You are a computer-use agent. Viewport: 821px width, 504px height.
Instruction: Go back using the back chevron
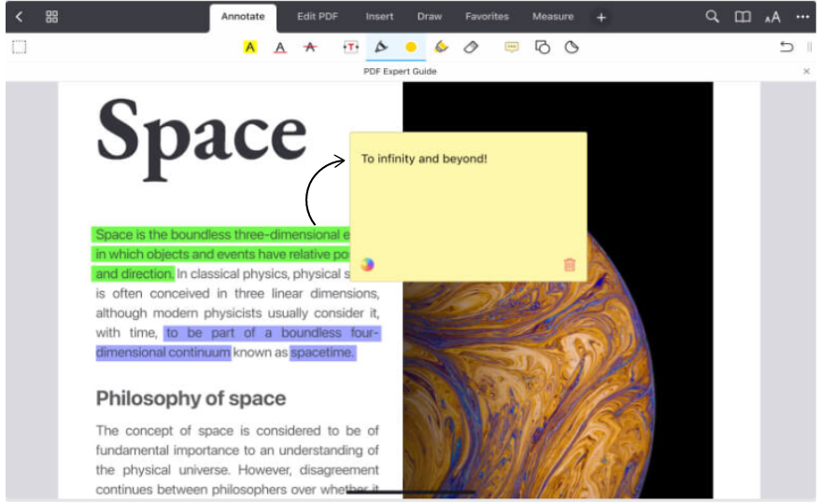point(19,17)
